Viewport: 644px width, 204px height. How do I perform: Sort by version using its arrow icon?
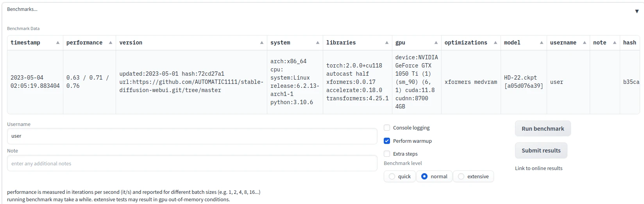[262, 43]
